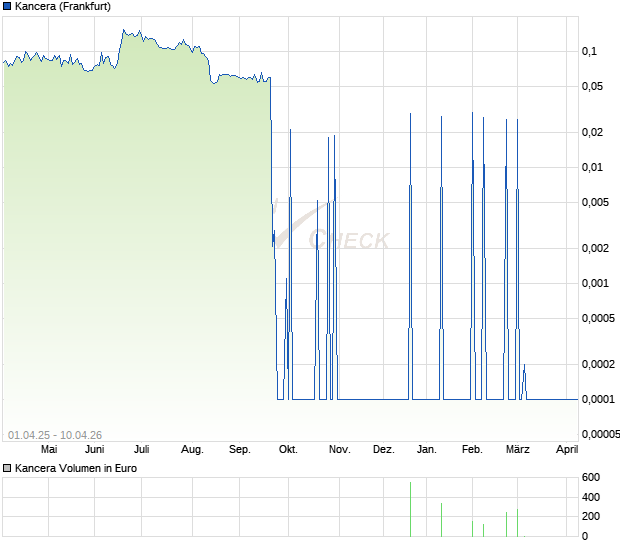This screenshot has width=620, height=546.
Task: Click the blue Kancera (Frankfurt) legend square
Action: [x=7, y=6]
